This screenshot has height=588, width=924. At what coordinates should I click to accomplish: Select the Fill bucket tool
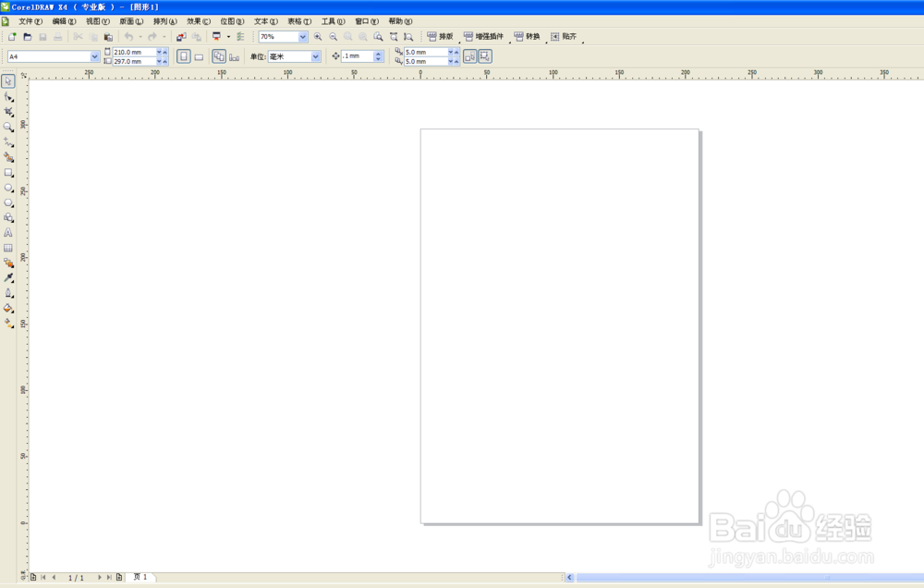(x=8, y=308)
